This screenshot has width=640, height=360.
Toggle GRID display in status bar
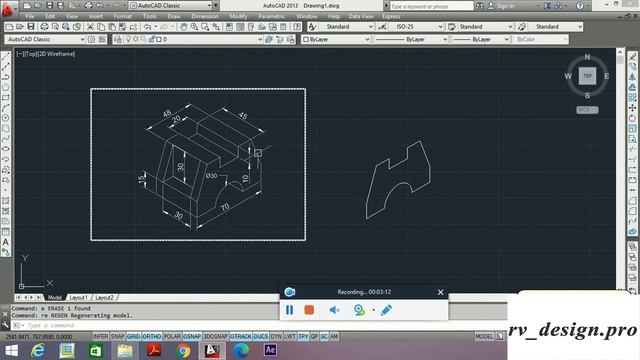pos(133,336)
